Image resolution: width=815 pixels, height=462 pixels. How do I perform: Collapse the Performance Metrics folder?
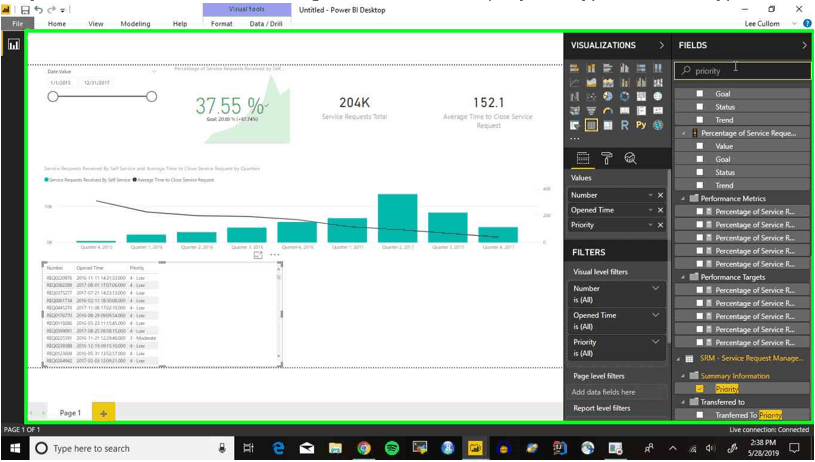point(683,199)
